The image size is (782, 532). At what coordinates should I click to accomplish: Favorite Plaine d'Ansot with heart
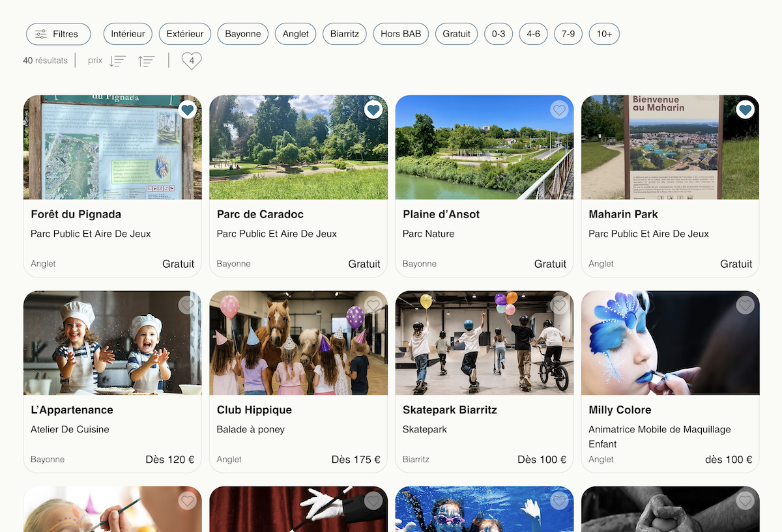coord(559,110)
